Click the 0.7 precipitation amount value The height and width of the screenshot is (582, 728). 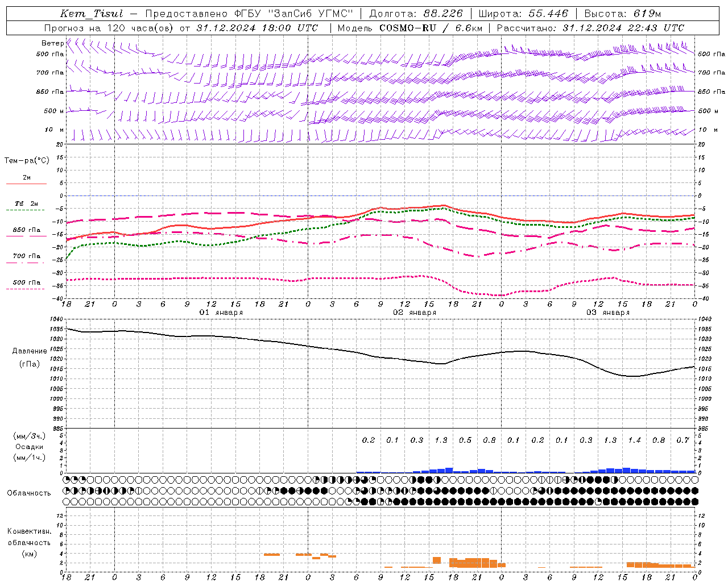point(682,440)
